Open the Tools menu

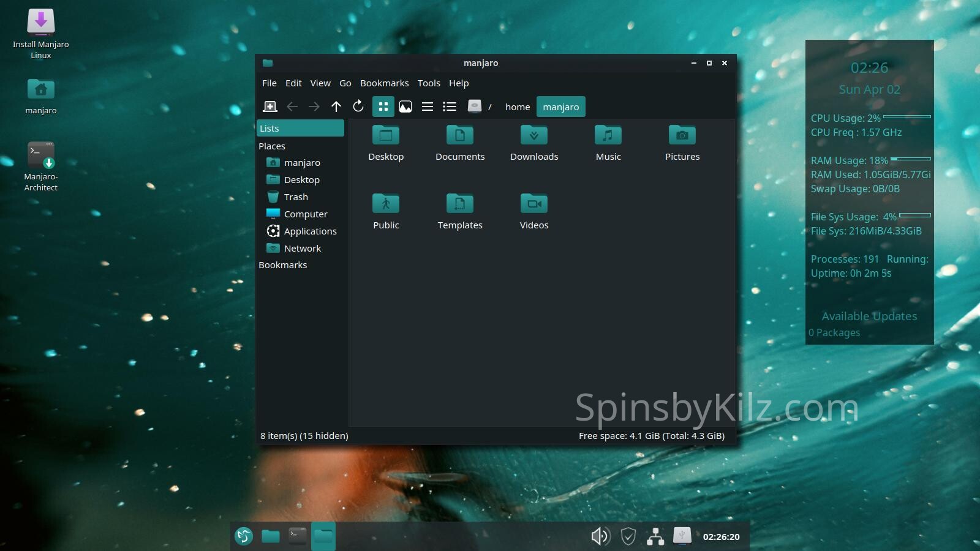coord(429,83)
